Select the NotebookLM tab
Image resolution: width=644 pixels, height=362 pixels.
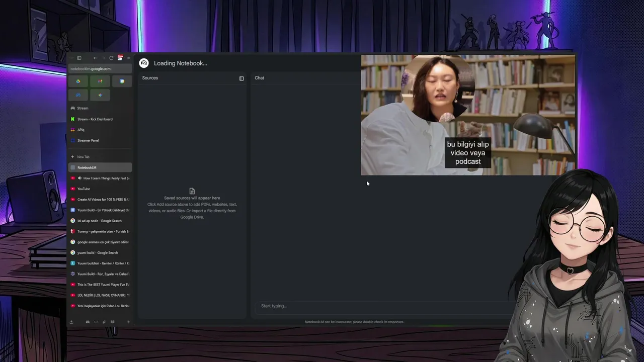click(x=100, y=167)
